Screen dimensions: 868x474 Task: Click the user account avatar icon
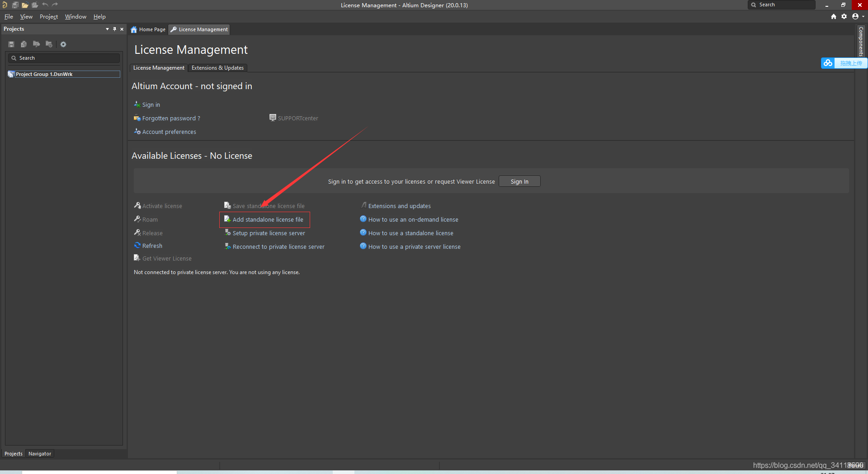coord(855,16)
